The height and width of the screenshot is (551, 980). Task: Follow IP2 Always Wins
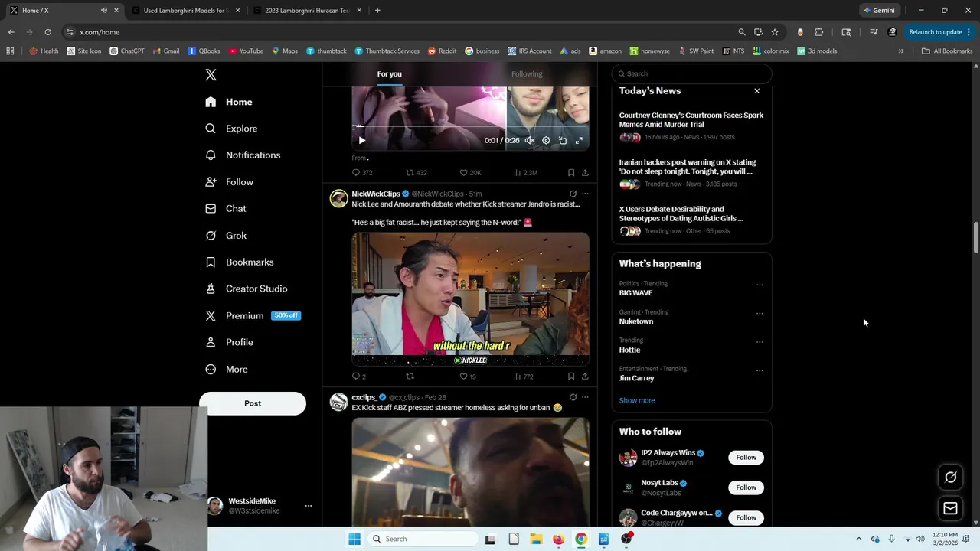tap(746, 458)
